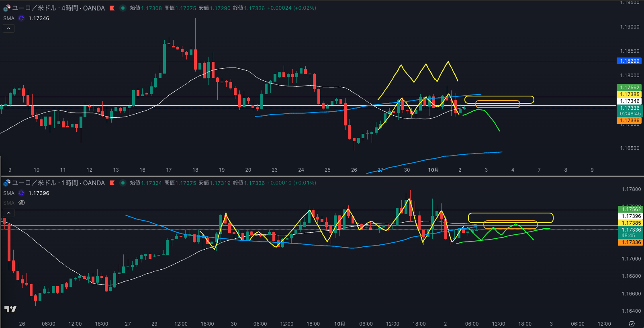This screenshot has height=328, width=644.
Task: Click the TradingView logo in the bottom-left corner
Action: click(10, 309)
